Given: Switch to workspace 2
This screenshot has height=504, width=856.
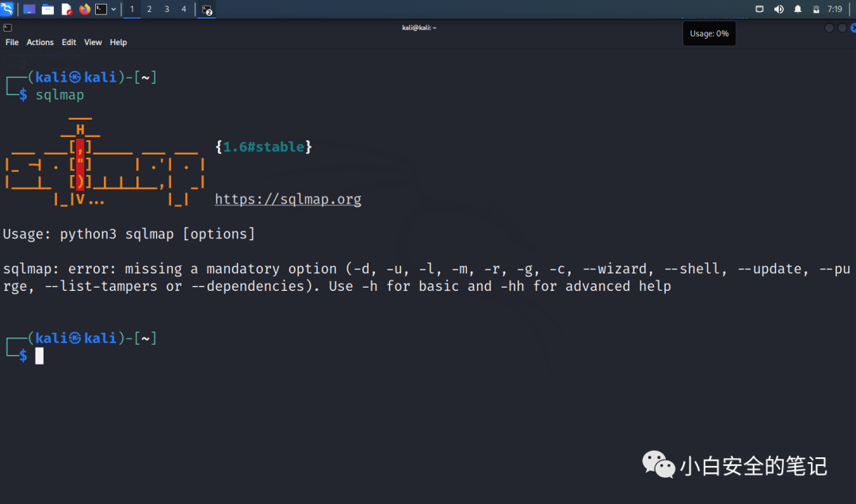Looking at the screenshot, I should tap(149, 10).
